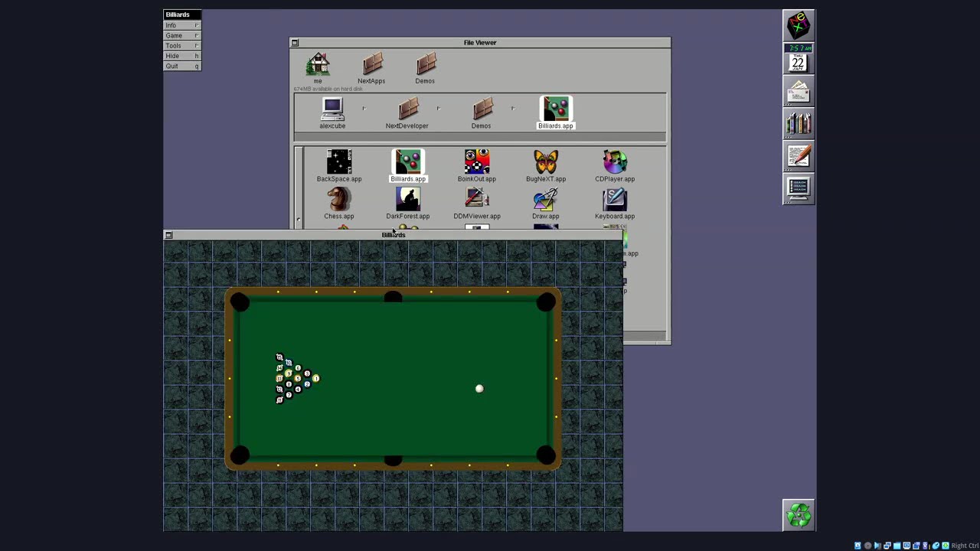Viewport: 980px width, 551px height.
Task: Select the Demos folder in the path row
Action: tap(482, 113)
